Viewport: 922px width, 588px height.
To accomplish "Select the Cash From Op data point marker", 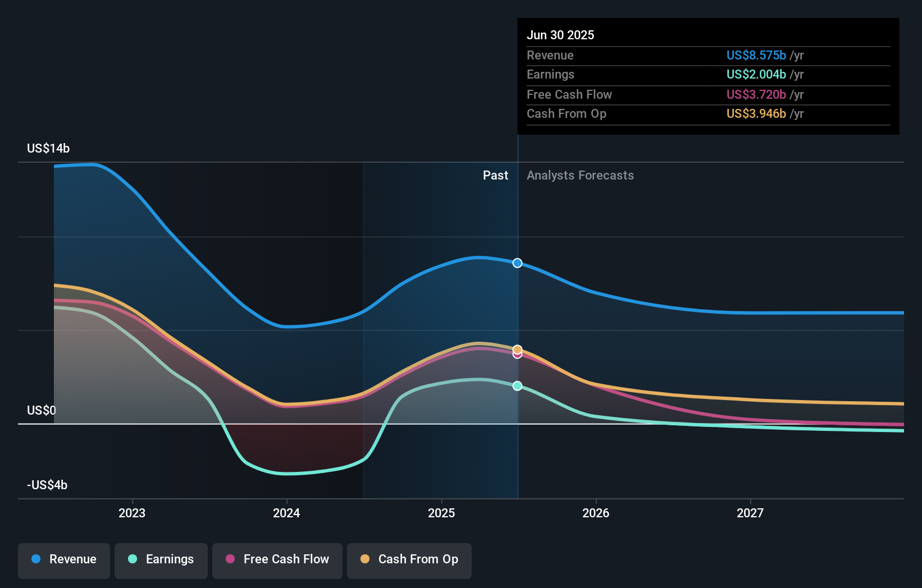I will (x=517, y=347).
